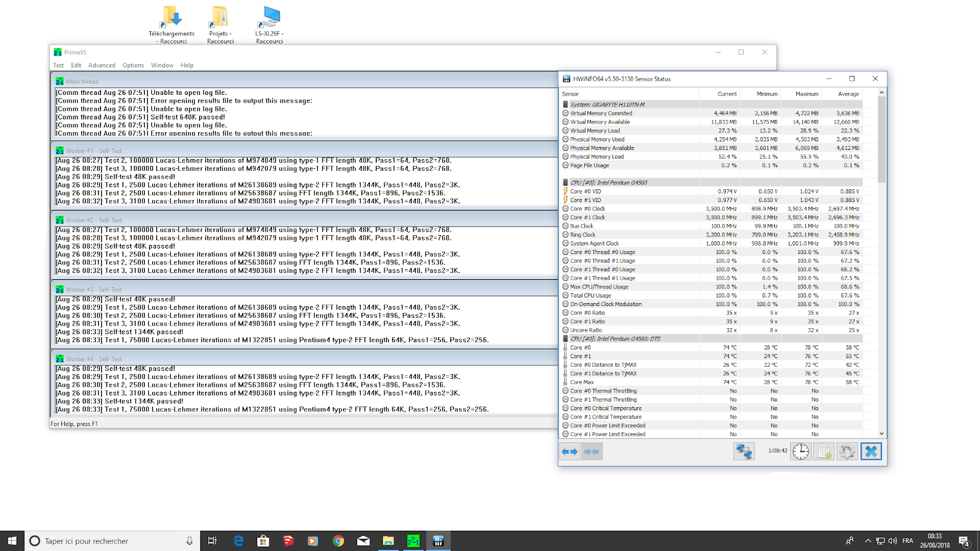Open the People icon in the taskbar
Viewport: 980px width, 551px height.
coord(850,541)
